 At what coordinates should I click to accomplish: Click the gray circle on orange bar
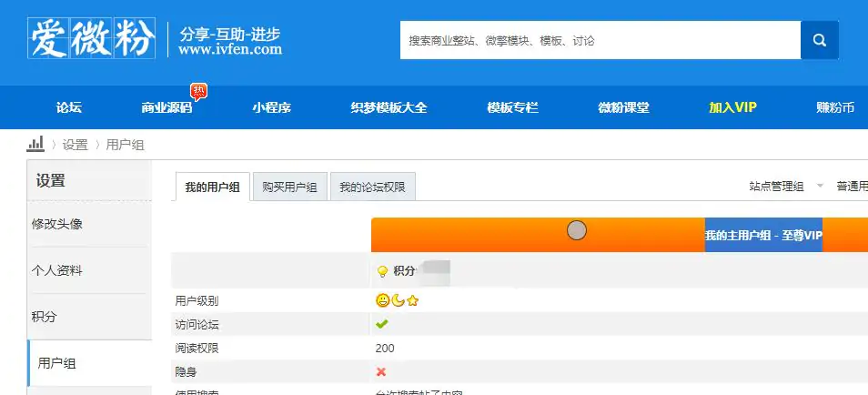(x=577, y=230)
